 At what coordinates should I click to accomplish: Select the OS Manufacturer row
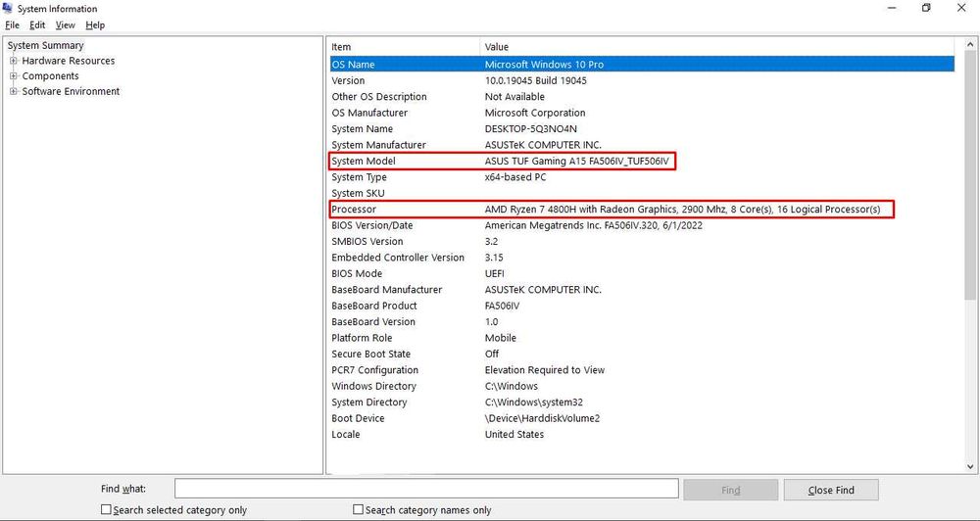642,113
